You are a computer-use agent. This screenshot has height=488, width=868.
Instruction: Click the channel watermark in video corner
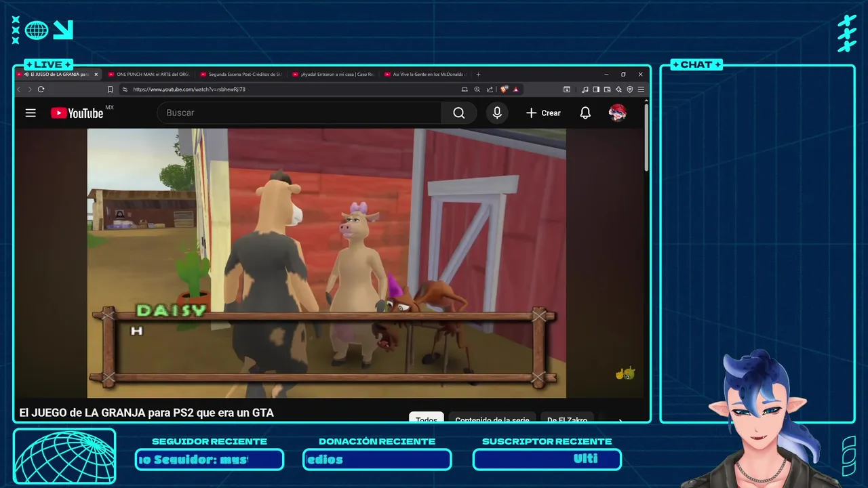625,373
